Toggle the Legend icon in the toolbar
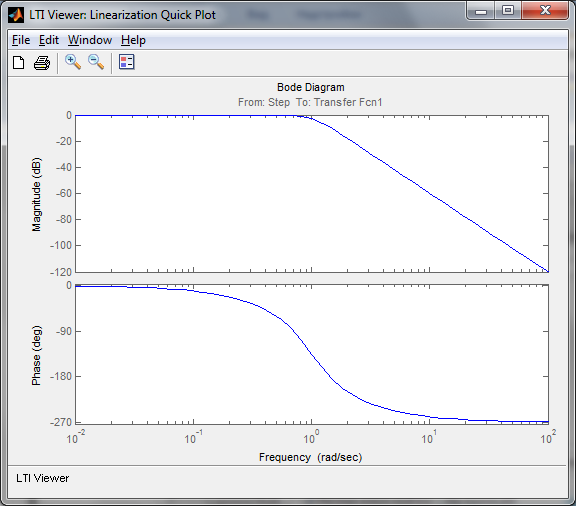This screenshot has width=576, height=506. coord(127,62)
